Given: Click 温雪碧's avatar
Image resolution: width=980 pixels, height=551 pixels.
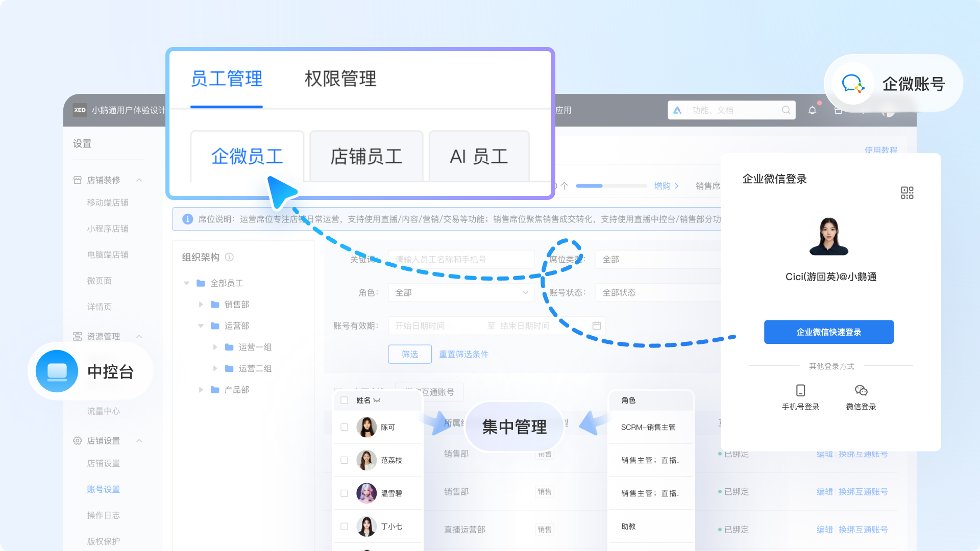Looking at the screenshot, I should coord(366,493).
